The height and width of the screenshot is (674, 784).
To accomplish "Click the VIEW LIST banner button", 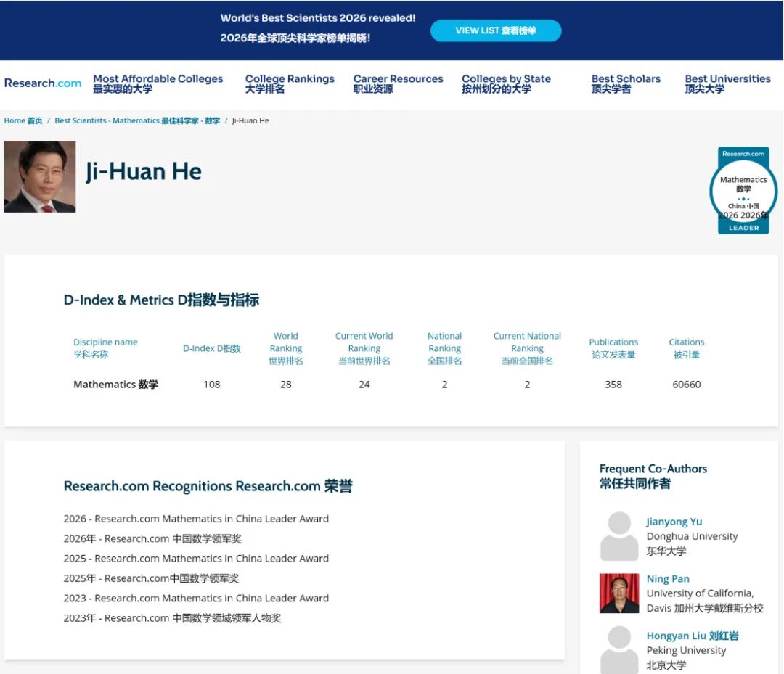I will 496,30.
